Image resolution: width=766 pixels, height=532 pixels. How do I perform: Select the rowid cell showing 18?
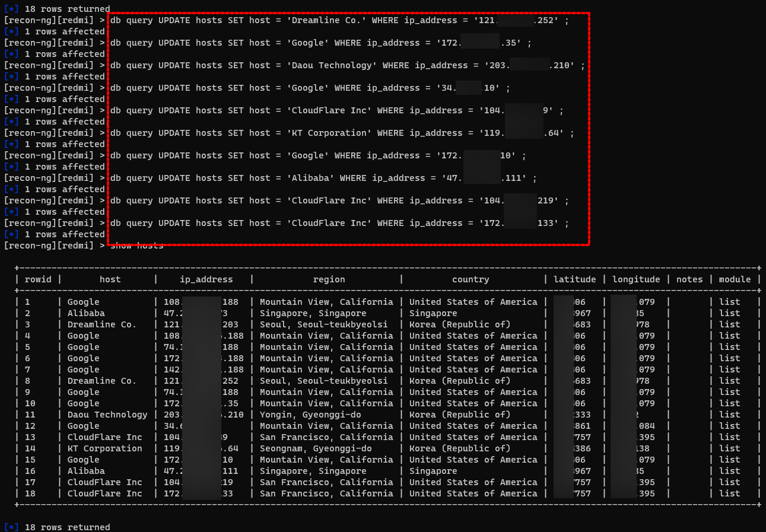coord(30,493)
